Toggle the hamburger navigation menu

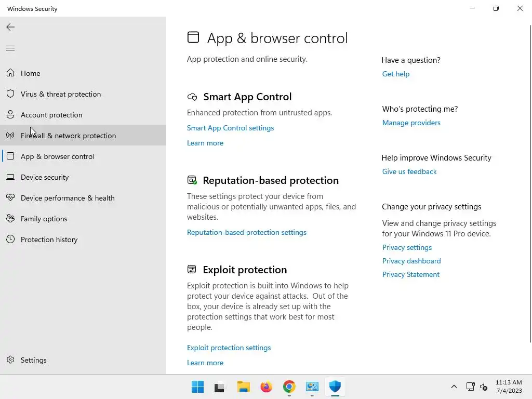point(10,48)
